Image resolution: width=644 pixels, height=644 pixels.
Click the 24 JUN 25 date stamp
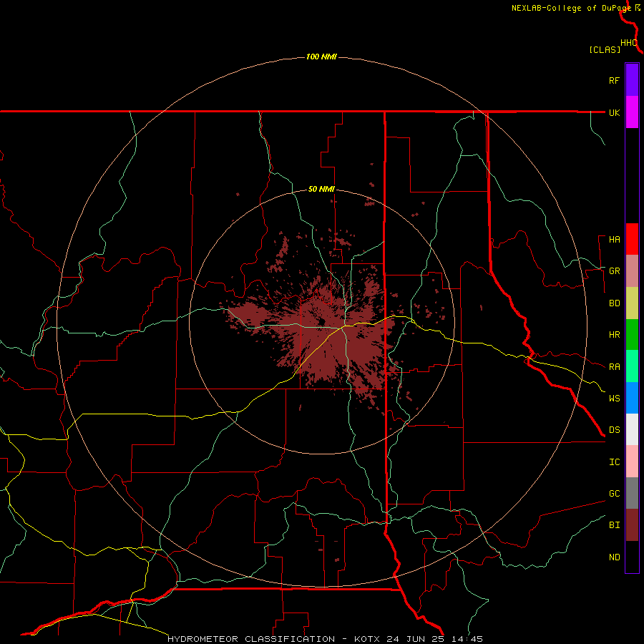[418, 639]
